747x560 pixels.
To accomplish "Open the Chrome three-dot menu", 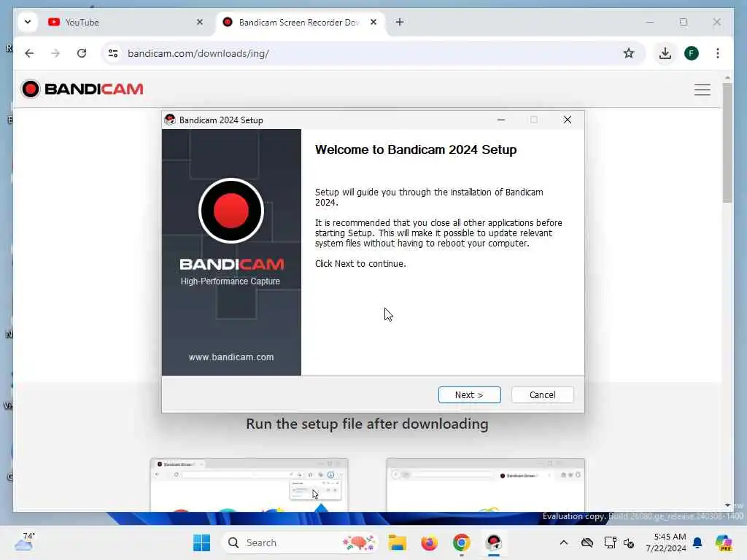I will point(718,53).
